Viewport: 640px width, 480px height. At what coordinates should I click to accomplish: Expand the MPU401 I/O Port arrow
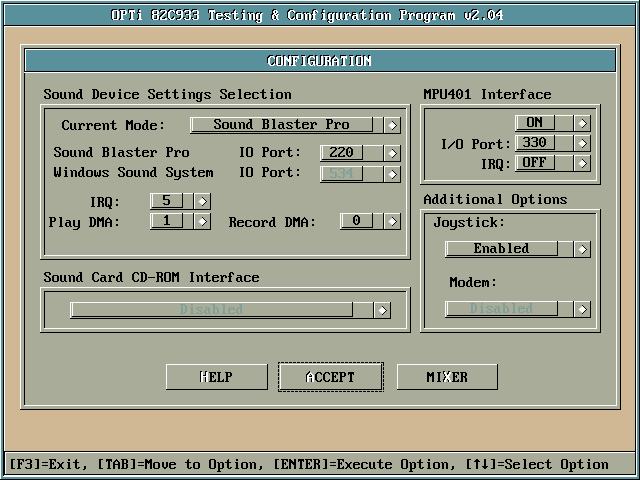pyautogui.click(x=582, y=144)
